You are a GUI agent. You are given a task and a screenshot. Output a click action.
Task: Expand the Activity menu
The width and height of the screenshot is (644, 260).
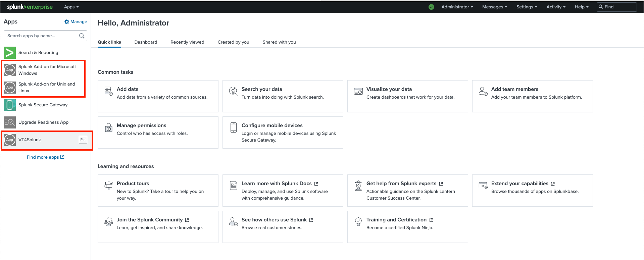[x=556, y=7]
